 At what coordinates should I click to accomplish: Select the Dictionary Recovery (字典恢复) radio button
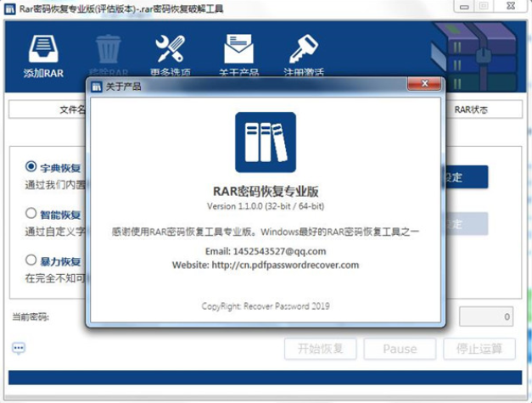(x=31, y=167)
